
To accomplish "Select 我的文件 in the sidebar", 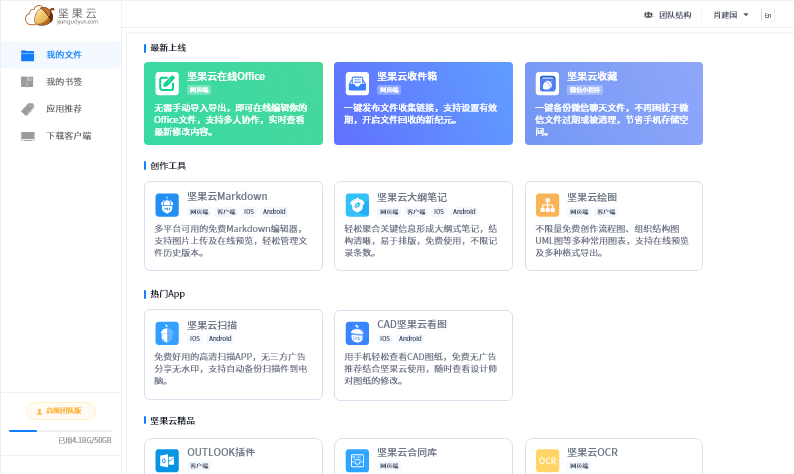I will [x=64, y=55].
